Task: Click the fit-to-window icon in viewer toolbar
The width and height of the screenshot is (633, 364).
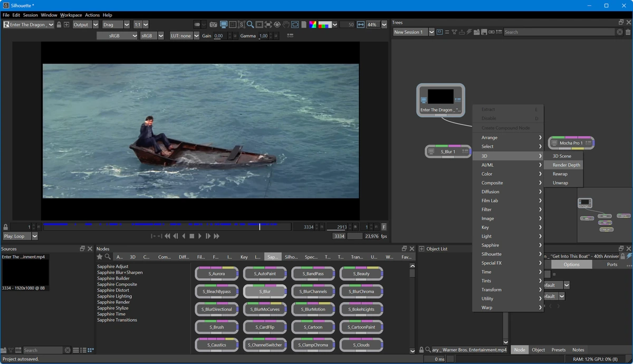Action: pyautogui.click(x=268, y=24)
